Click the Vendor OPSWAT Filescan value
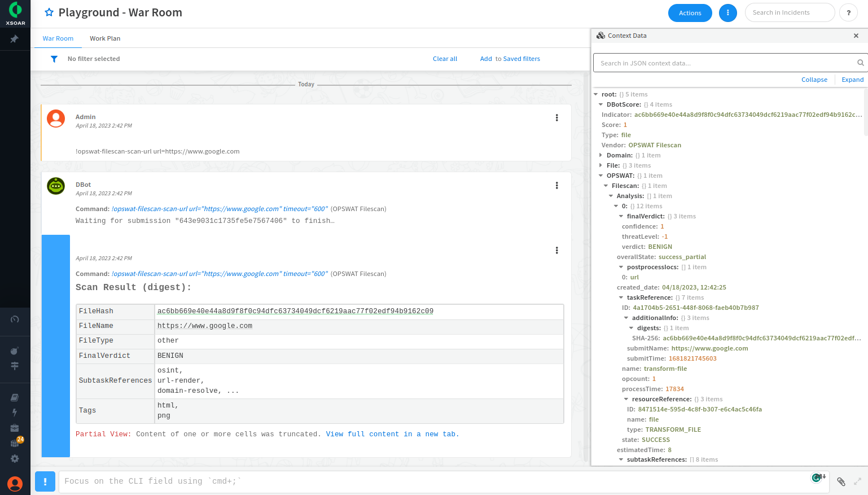Viewport: 868px width, 495px height. (x=655, y=145)
